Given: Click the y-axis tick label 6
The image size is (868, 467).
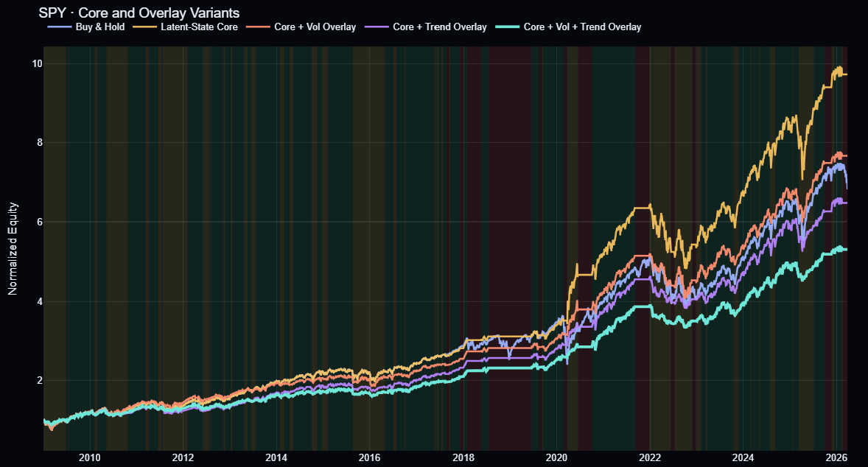Looking at the screenshot, I should pos(39,222).
